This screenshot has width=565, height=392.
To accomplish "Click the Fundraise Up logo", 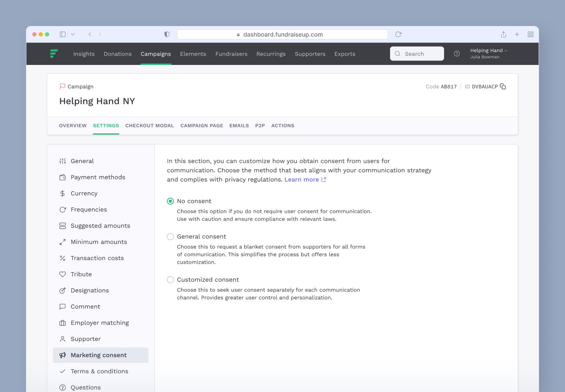I will pos(54,54).
